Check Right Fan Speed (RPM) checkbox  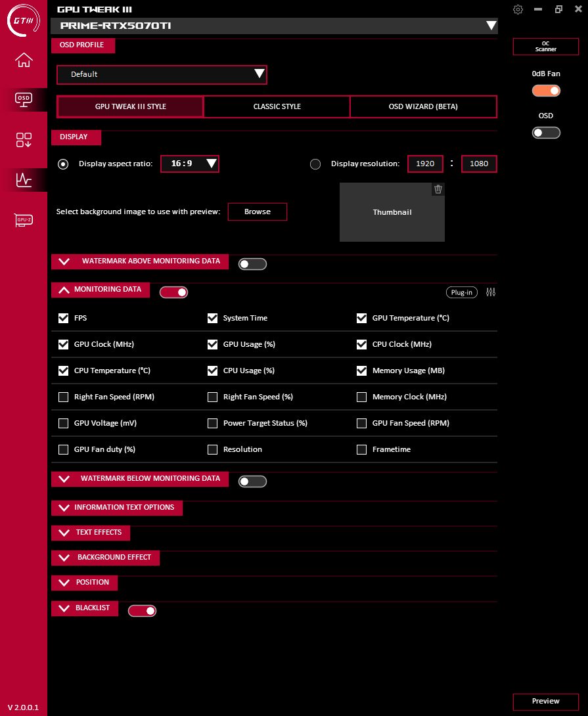[64, 397]
